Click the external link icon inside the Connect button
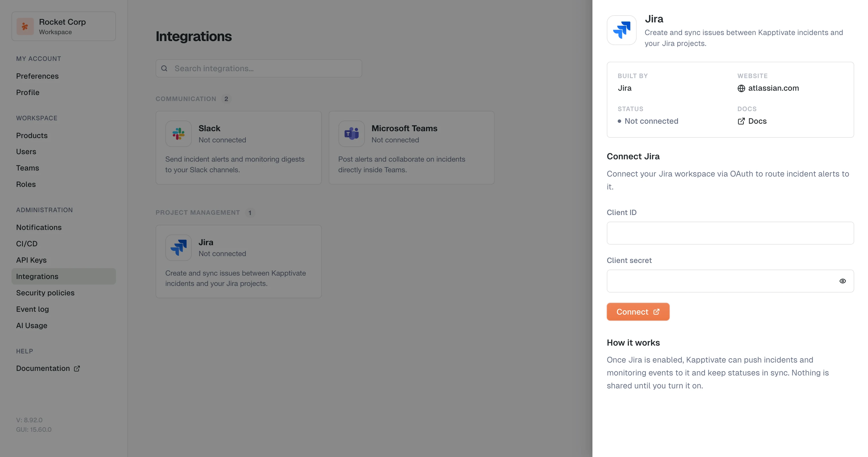Viewport: 868px width, 457px height. (656, 312)
